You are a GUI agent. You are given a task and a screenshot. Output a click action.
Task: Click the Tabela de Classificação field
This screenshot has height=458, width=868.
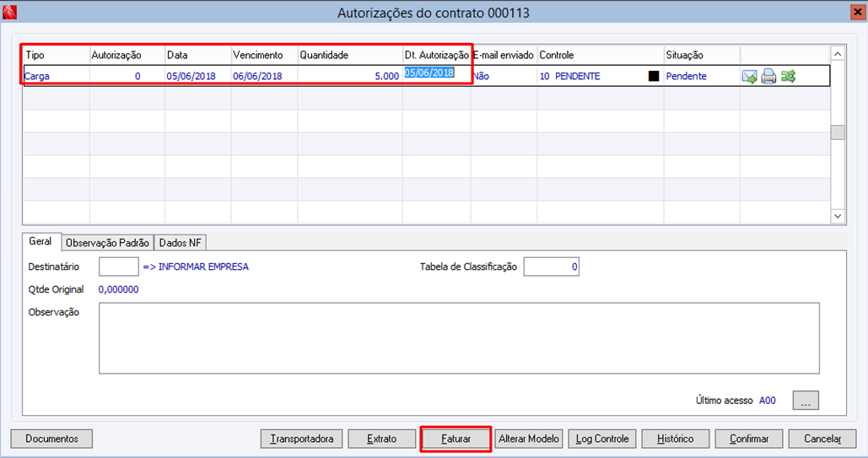tap(552, 267)
